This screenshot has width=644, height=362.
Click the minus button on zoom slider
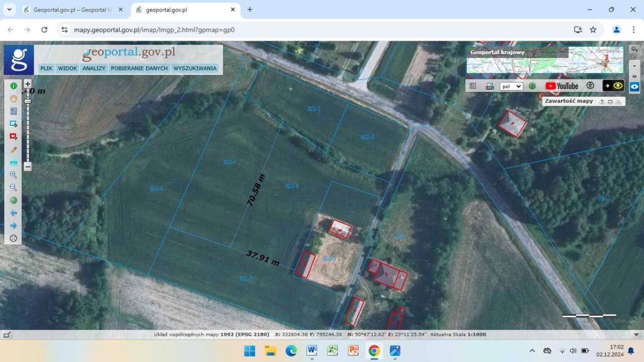(x=28, y=166)
